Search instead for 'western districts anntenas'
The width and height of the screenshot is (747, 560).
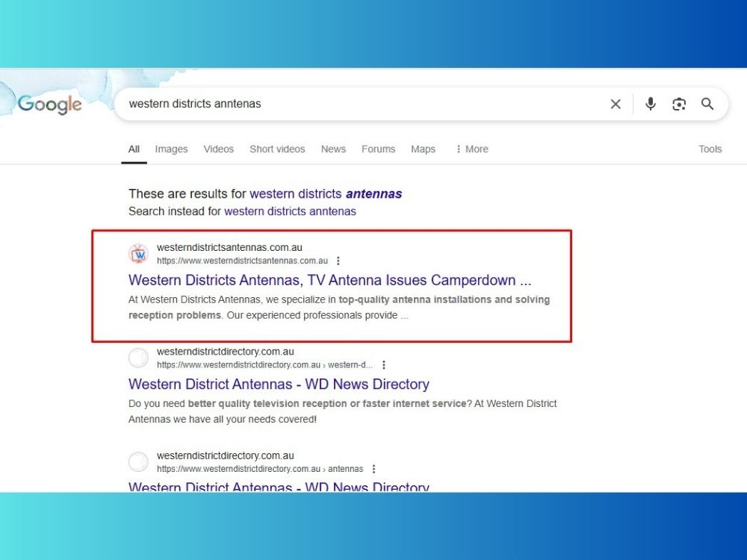point(290,211)
